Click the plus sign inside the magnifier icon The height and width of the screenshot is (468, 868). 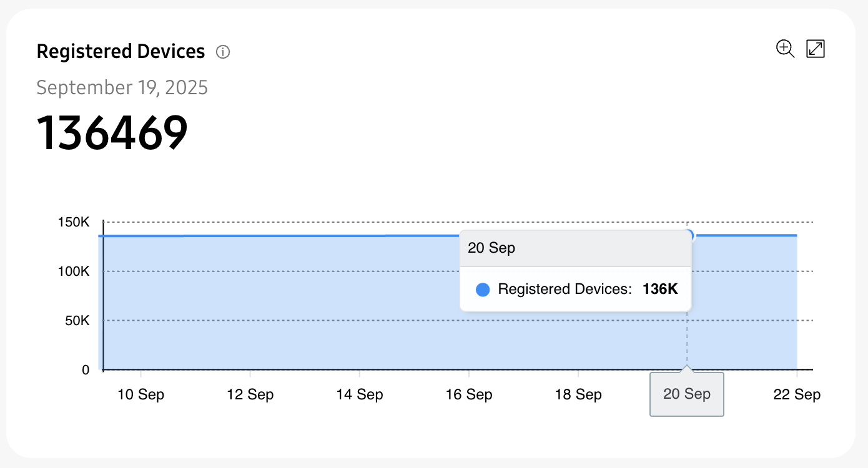click(784, 47)
